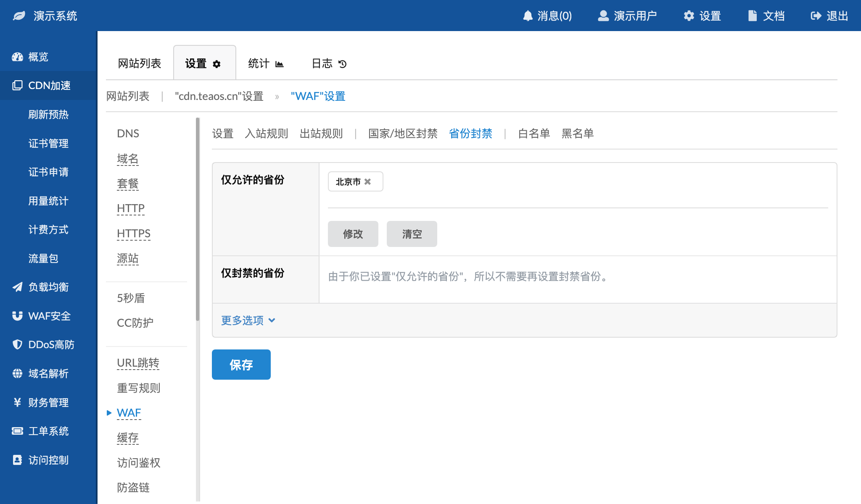
Task: Click the logout exit icon
Action: (x=816, y=16)
